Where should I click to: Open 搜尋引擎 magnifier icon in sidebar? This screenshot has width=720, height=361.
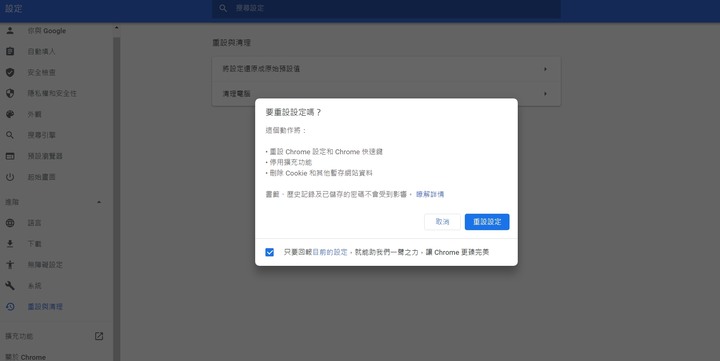click(10, 135)
